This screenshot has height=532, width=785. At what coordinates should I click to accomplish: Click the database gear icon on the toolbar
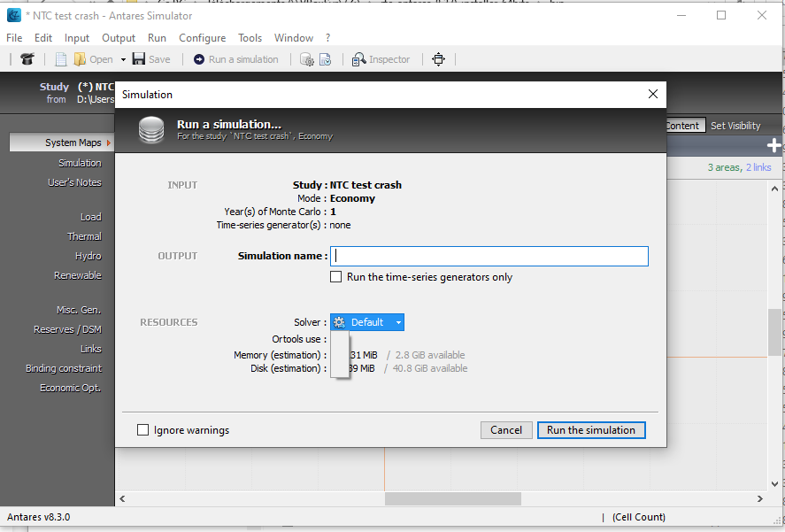306,58
